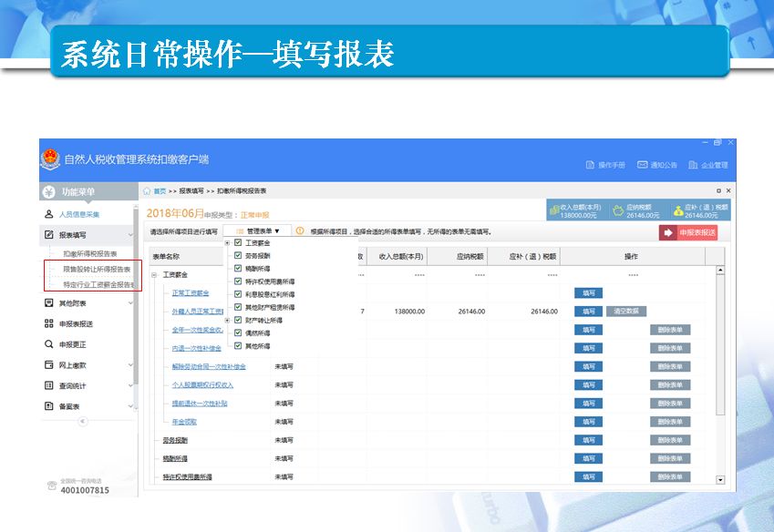Open 企业管理 via its building icon
This screenshot has height=532, width=774.
[x=693, y=165]
